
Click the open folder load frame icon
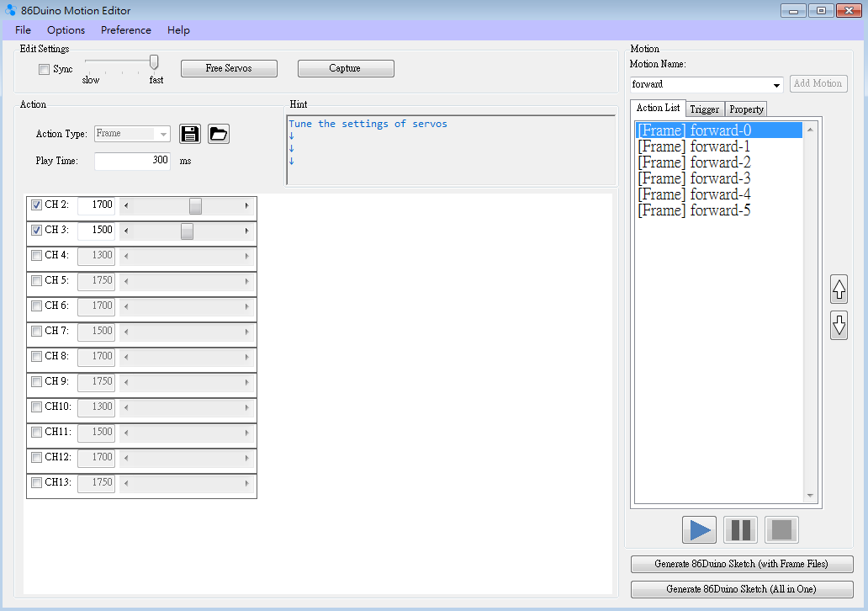[219, 134]
